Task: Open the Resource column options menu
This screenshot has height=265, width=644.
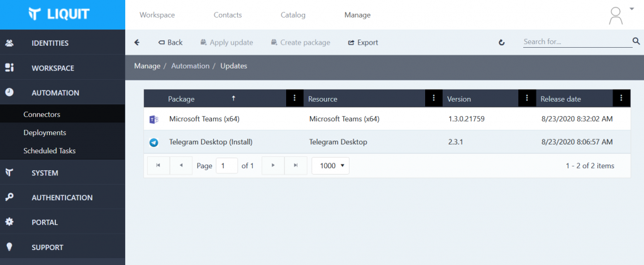Action: 434,98
